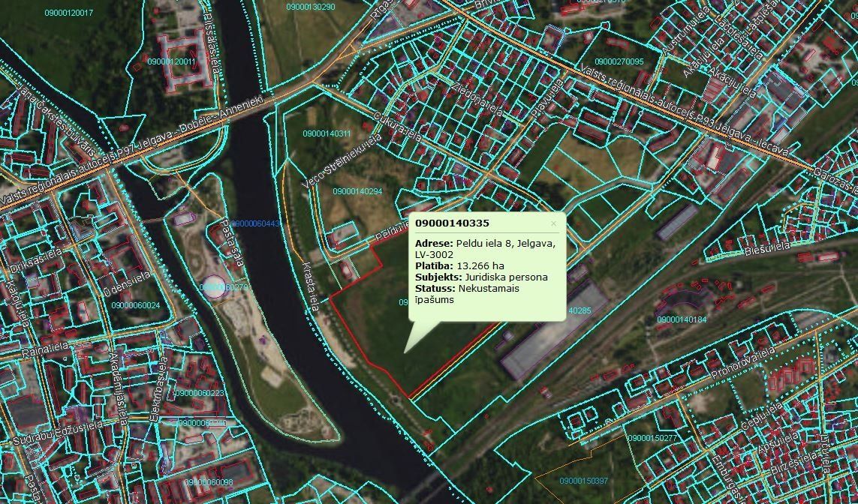858x504 pixels.
Task: Click the Cukura iela street label
Action: pyautogui.click(x=397, y=126)
